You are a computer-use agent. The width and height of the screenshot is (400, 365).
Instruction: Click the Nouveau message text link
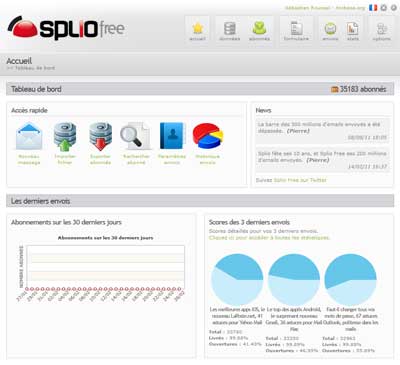tap(29, 159)
